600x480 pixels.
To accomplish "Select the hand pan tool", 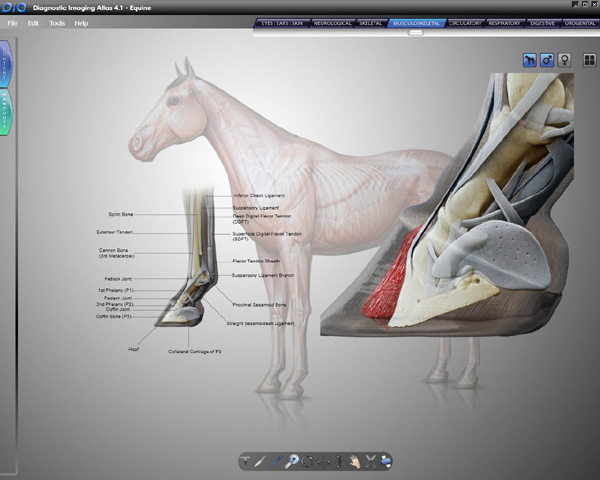I will point(355,461).
